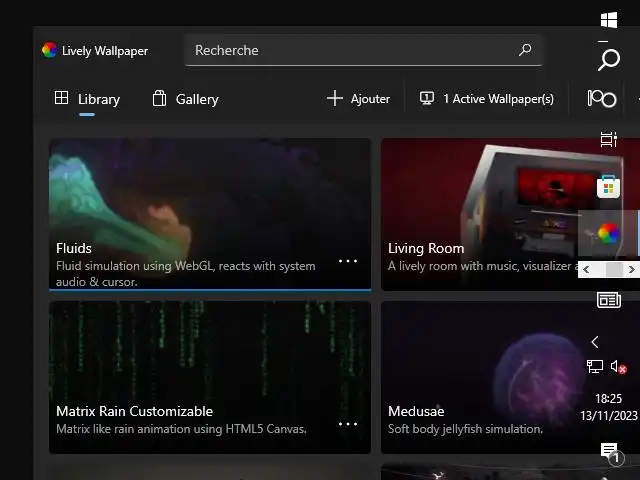
Task: Click the search magnifier in Recherche box
Action: pyautogui.click(x=525, y=50)
